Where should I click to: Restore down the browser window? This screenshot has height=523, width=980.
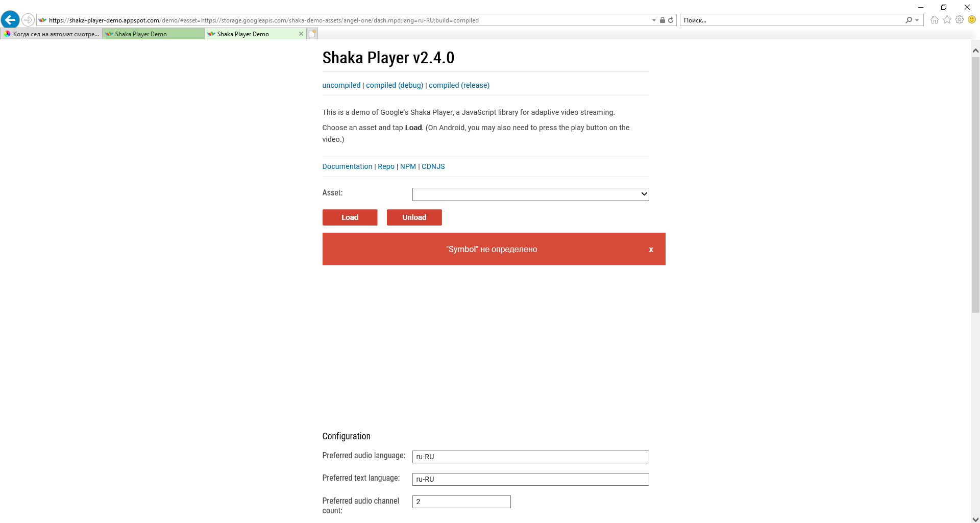(944, 7)
